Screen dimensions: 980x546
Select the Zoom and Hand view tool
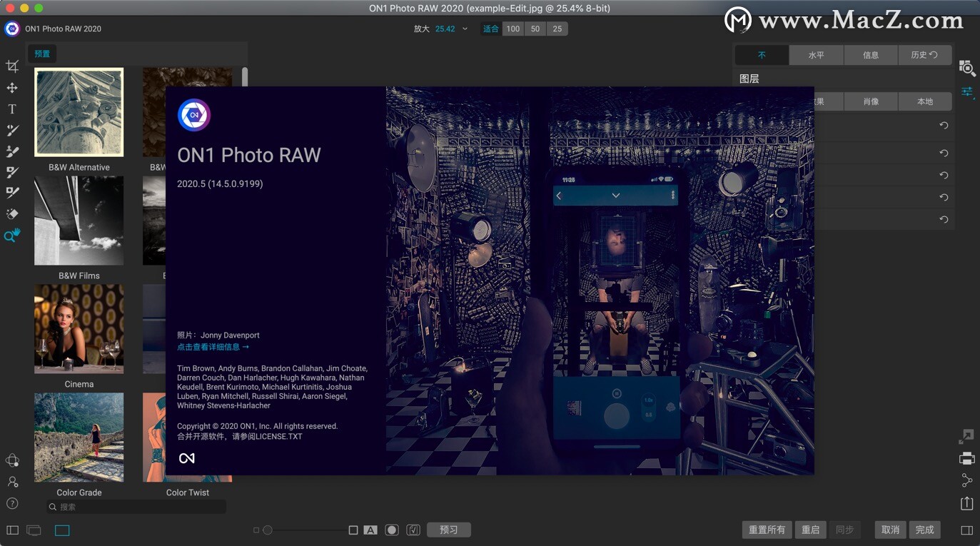(x=12, y=236)
